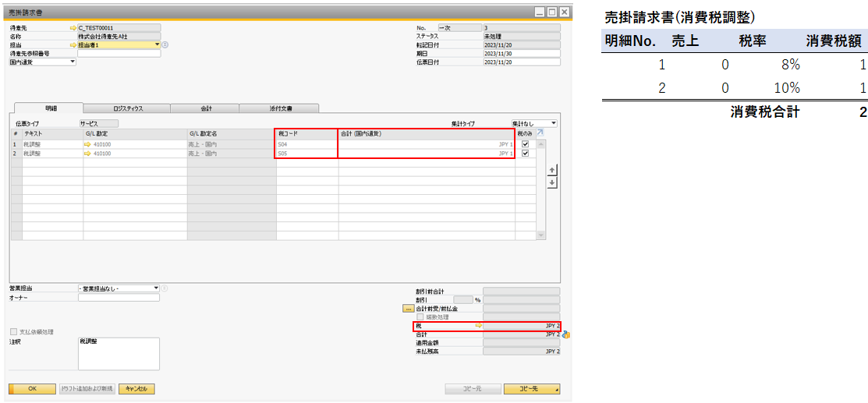868x403 pixels.
Task: Toggle the 端数処理 checkbox
Action: 420,317
